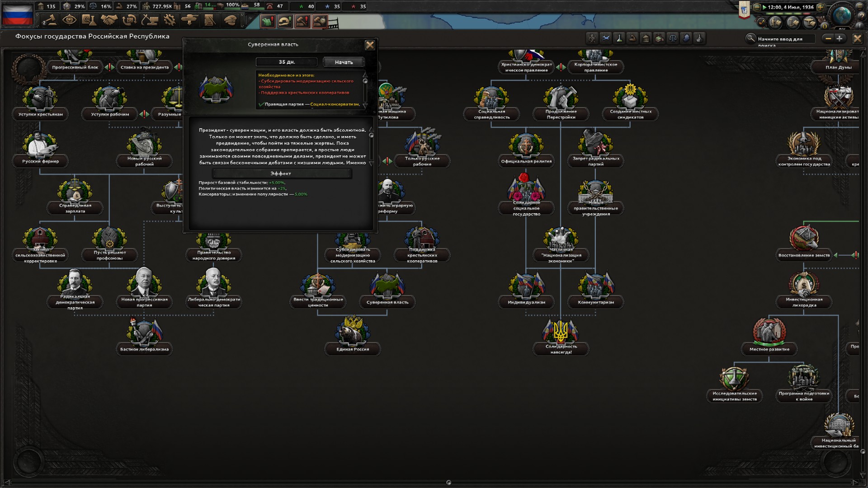Click the music player note icon

762,22
